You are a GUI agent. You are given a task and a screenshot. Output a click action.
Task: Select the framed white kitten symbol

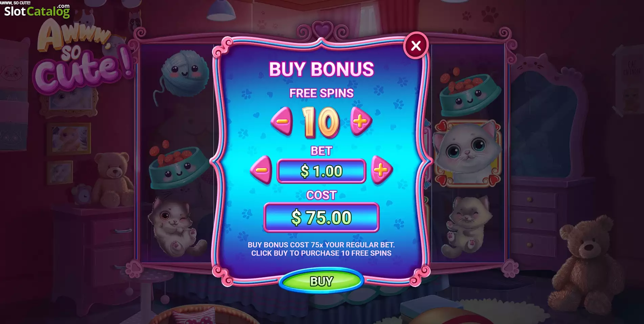468,153
